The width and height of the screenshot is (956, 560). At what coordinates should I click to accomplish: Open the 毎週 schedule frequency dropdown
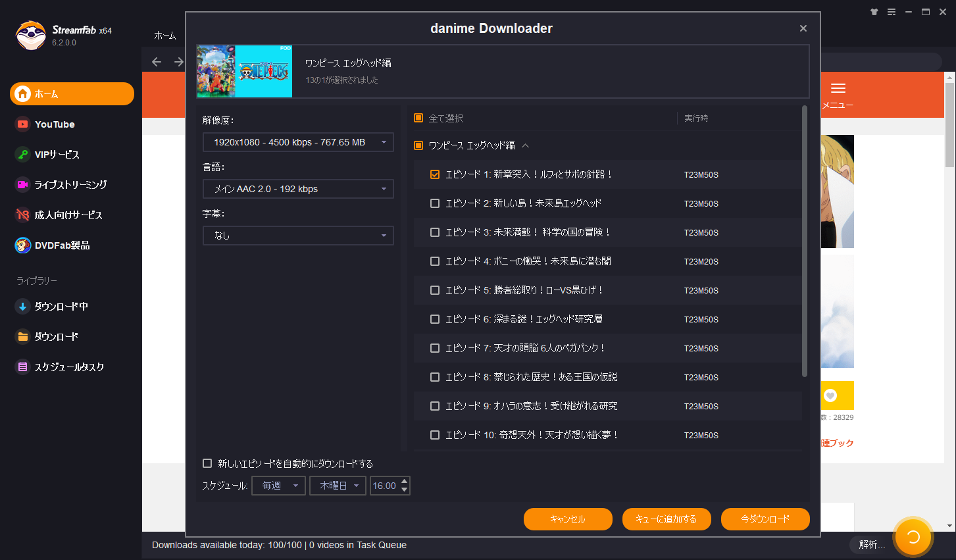point(278,486)
